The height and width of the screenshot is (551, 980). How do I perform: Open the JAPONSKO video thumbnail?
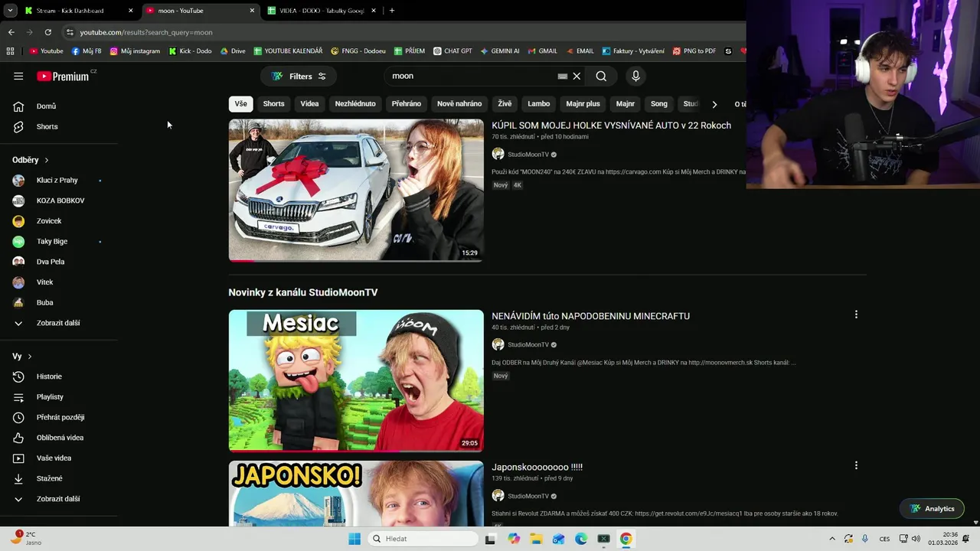356,494
